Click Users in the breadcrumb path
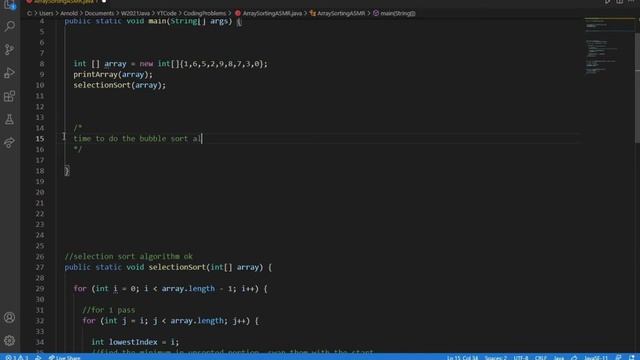 46,13
